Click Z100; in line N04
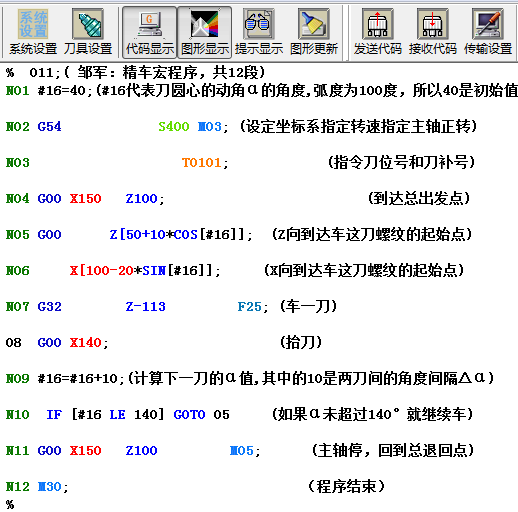Screen dimensions: 518x512 coord(145,199)
